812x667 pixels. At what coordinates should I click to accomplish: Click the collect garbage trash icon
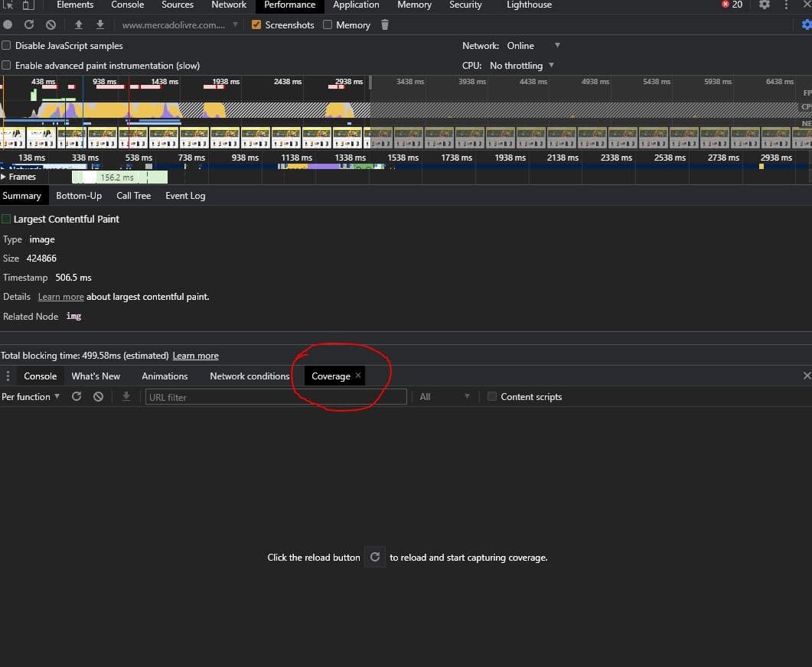point(385,24)
